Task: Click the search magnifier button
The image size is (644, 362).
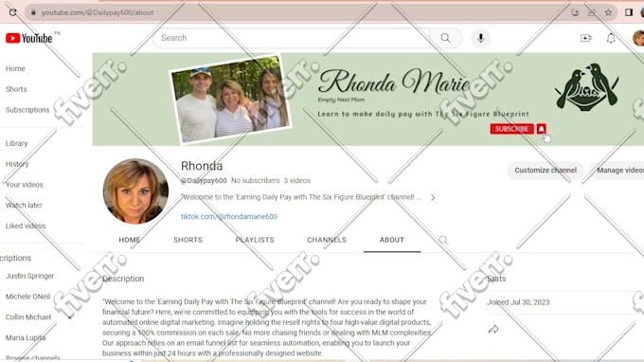Action: [x=446, y=38]
